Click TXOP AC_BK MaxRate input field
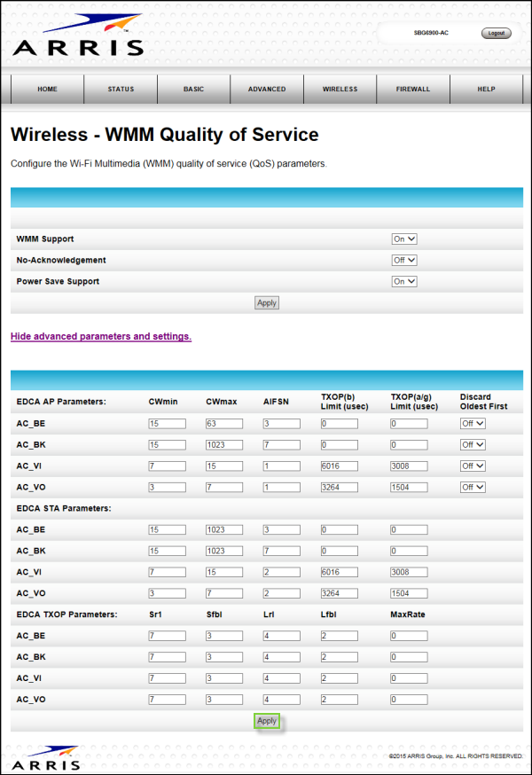Image resolution: width=532 pixels, height=775 pixels. pos(409,657)
